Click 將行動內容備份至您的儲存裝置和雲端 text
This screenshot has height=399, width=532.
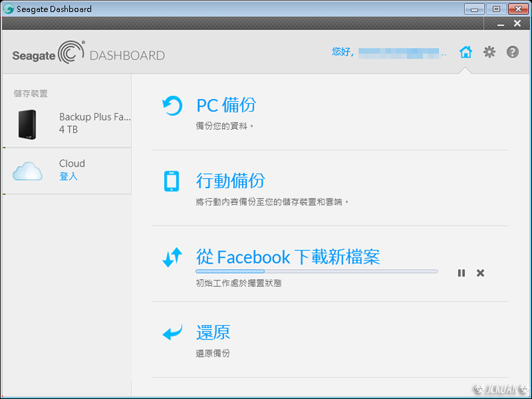[272, 202]
